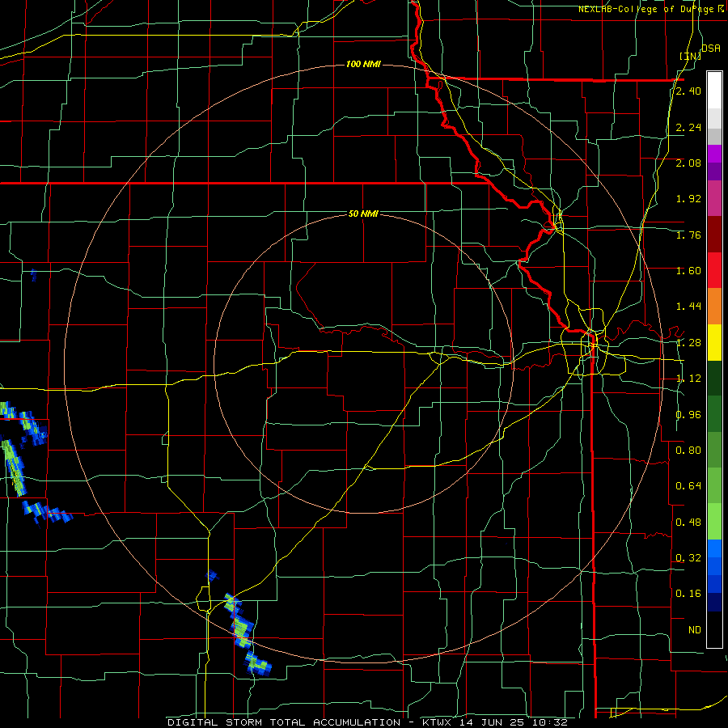Screen dimensions: 728x728
Task: Select the 0.32 legend value
Action: click(x=688, y=558)
